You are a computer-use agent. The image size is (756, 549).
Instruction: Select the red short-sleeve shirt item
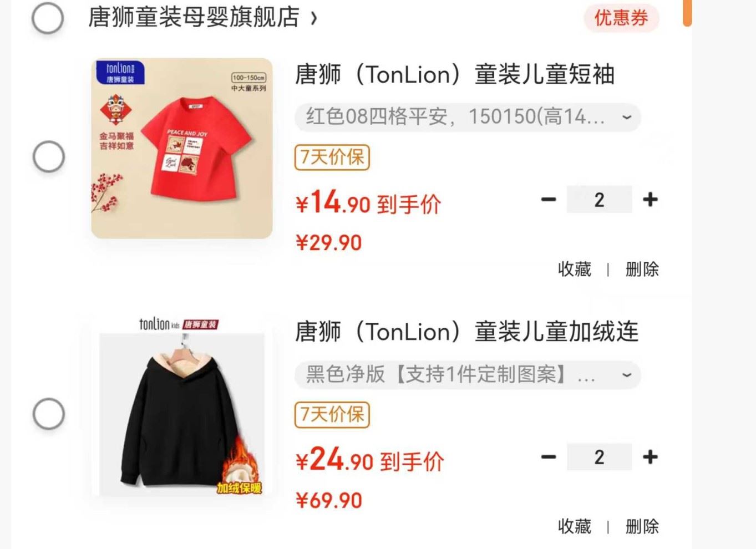pyautogui.click(x=49, y=156)
